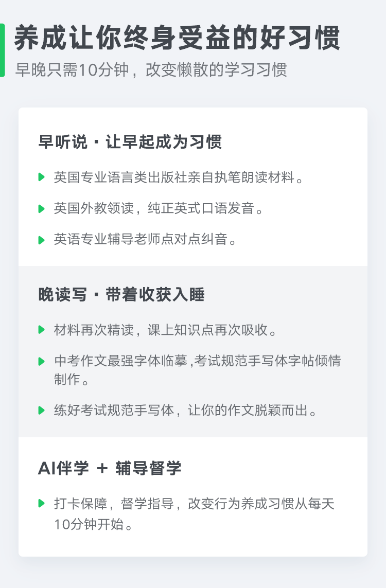Click green arrow beside 打卡保障 bullet

[x=42, y=503]
